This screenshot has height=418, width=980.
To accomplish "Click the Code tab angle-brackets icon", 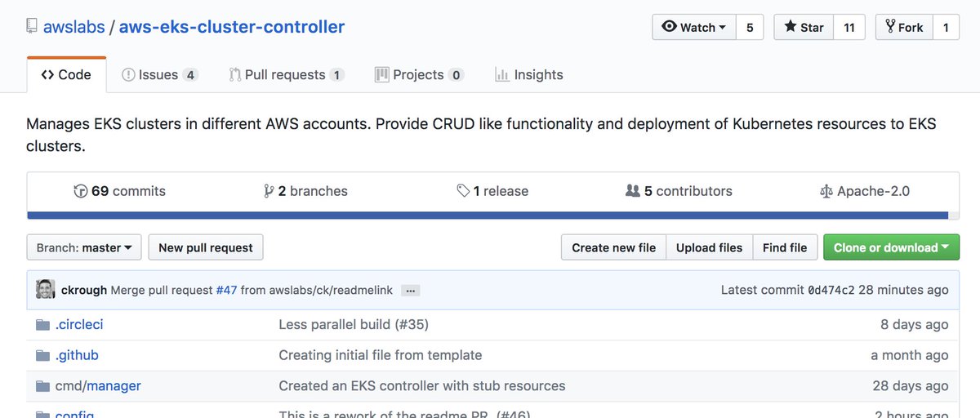I will pyautogui.click(x=47, y=75).
